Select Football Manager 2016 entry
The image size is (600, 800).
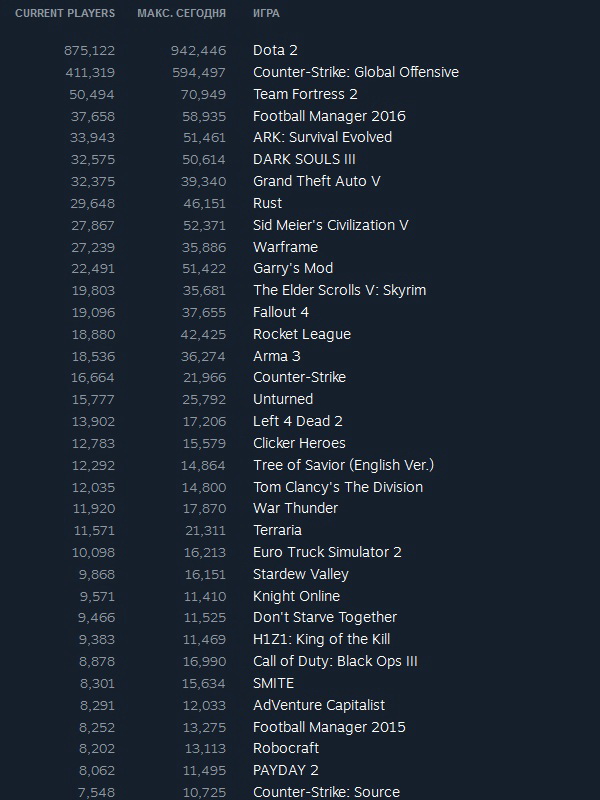329,116
